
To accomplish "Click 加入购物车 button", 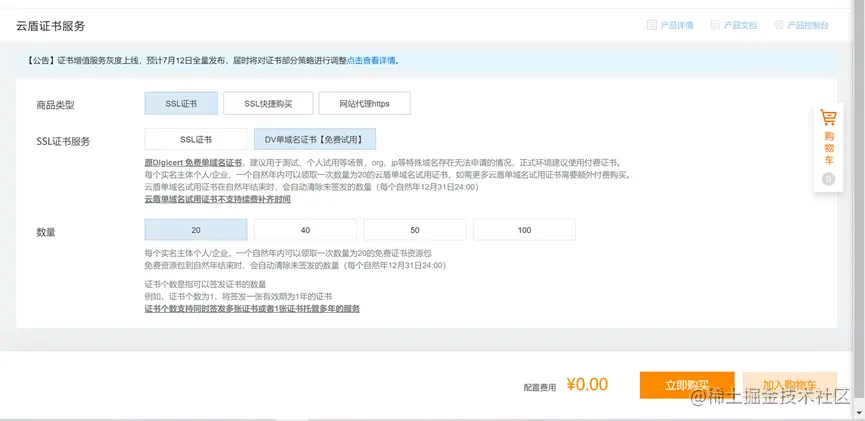I will coord(790,385).
